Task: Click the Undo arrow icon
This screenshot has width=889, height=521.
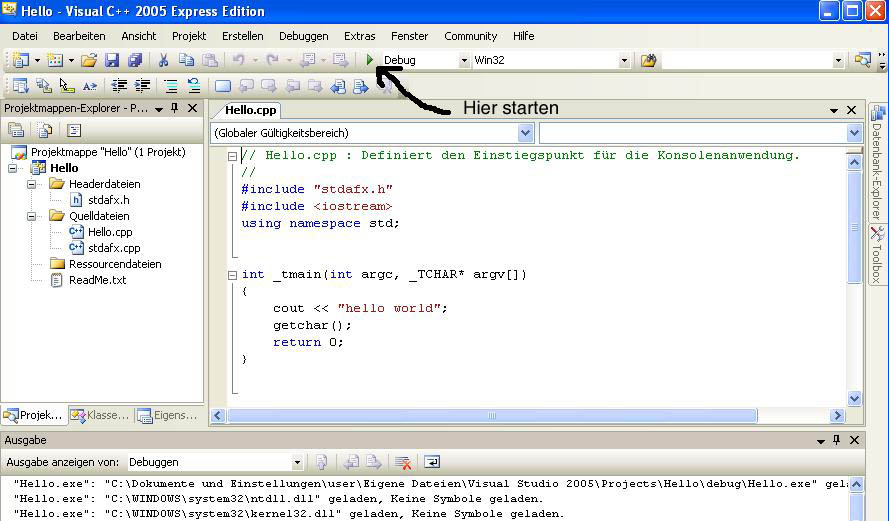Action: 239,60
